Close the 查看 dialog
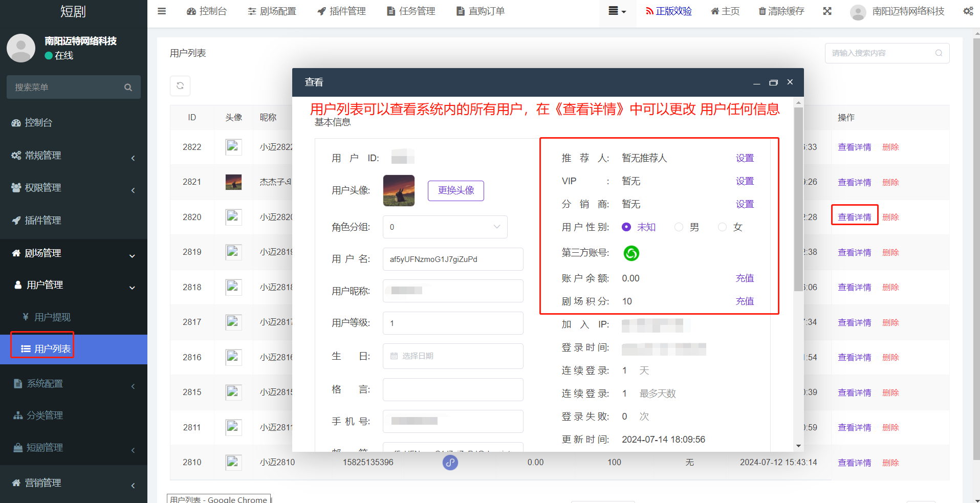 790,82
